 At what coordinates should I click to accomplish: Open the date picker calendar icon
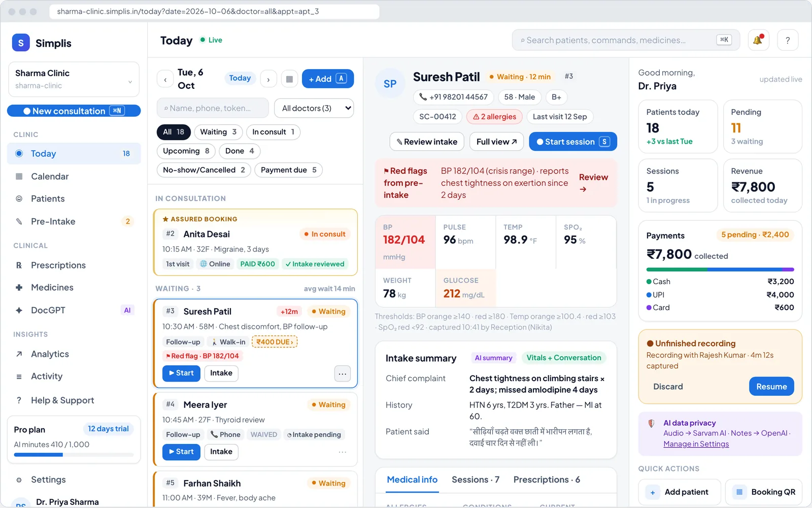point(289,79)
